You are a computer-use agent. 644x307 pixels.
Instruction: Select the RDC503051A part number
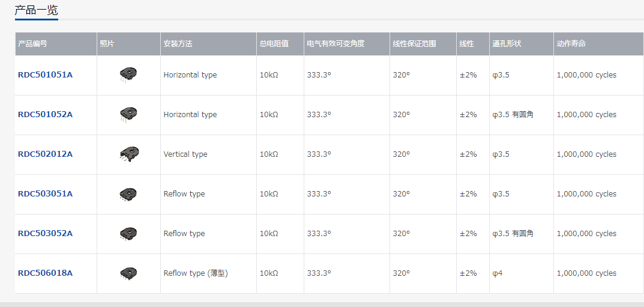45,194
